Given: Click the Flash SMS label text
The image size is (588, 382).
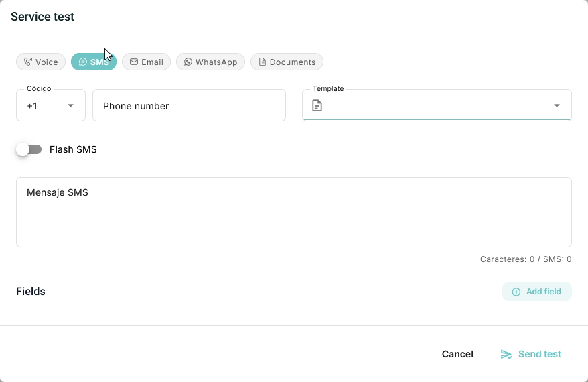Looking at the screenshot, I should (73, 149).
